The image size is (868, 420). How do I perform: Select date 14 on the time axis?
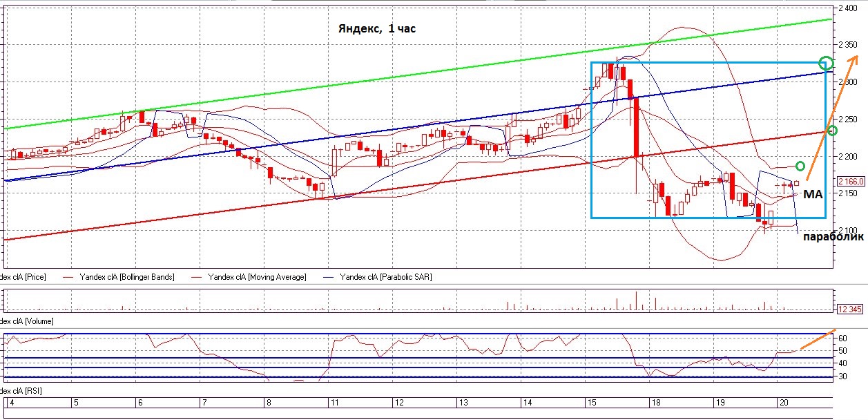[528, 403]
